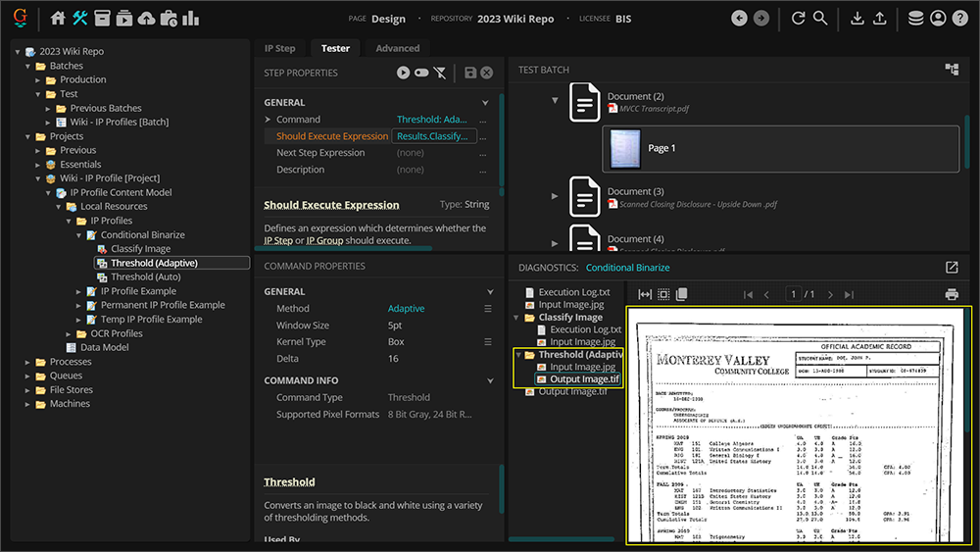Save step properties with floppy disk icon
The height and width of the screenshot is (552, 980).
click(x=470, y=73)
